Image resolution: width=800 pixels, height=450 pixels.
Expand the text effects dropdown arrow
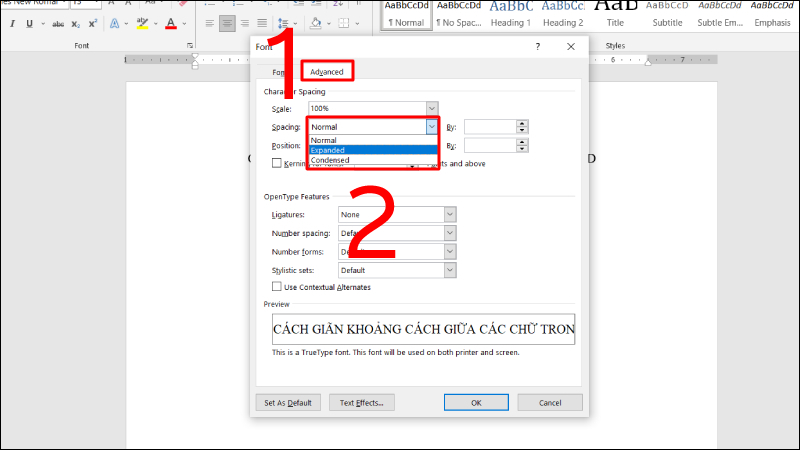(x=126, y=23)
